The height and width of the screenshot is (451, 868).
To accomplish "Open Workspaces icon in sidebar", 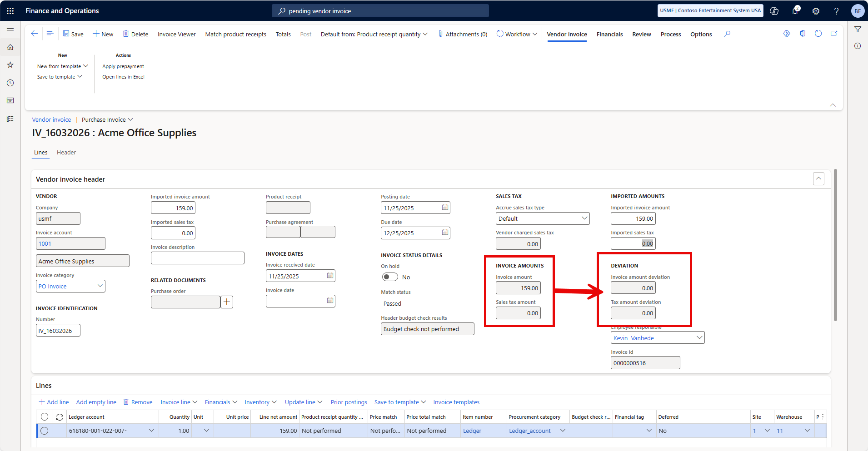I will coord(10,100).
